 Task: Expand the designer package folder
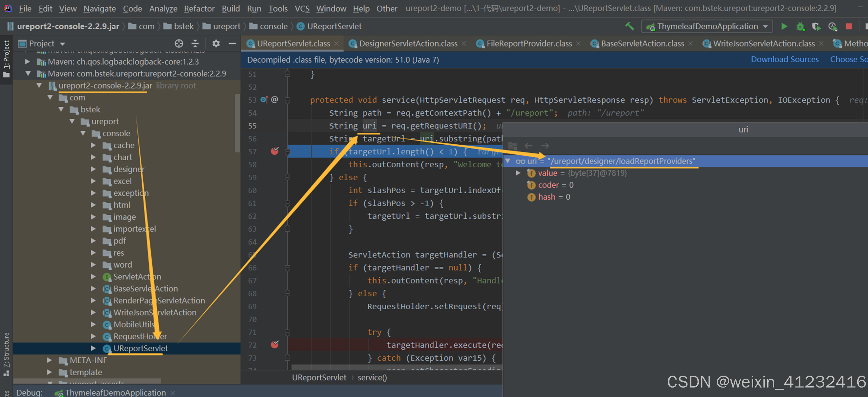coord(93,169)
